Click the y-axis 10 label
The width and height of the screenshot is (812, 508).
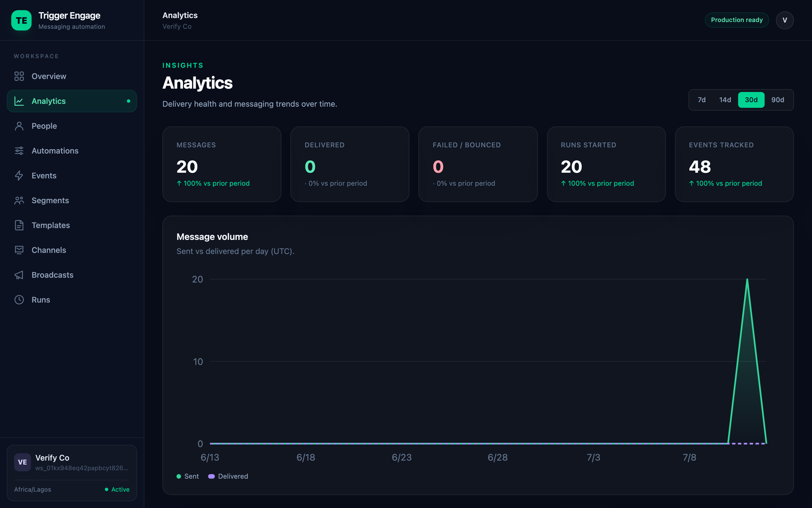[x=198, y=362]
